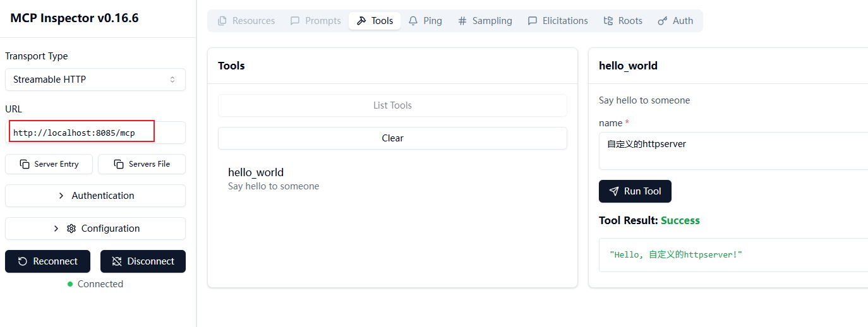Image resolution: width=868 pixels, height=327 pixels.
Task: Click the copy icon on Servers File
Action: tap(119, 164)
